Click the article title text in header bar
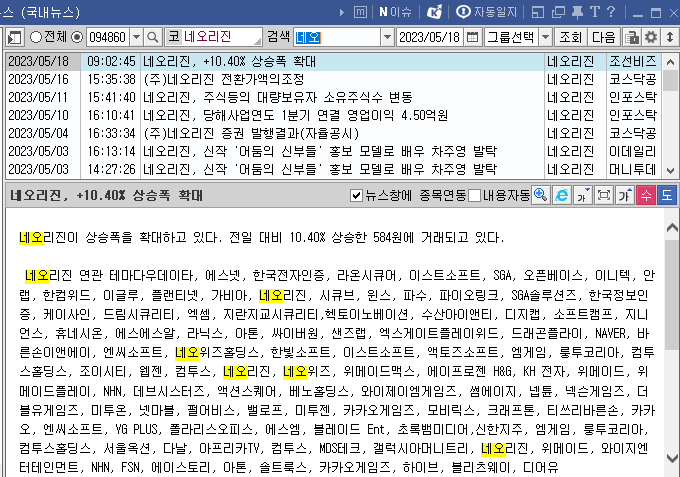680x477 pixels. (106, 196)
